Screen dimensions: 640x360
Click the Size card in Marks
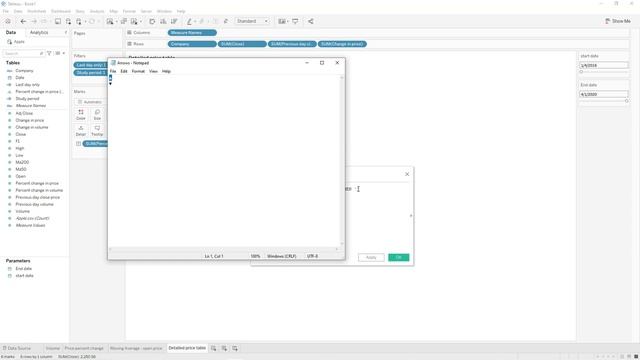pos(97,115)
